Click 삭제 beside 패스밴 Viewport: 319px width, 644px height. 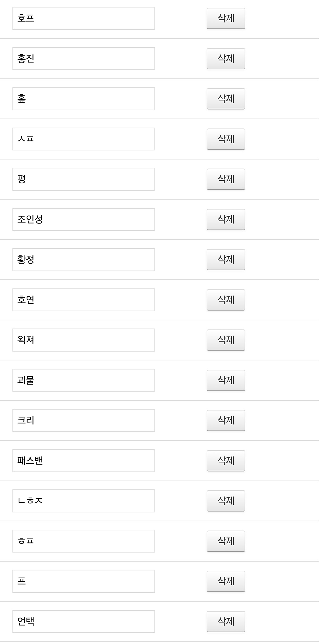pyautogui.click(x=226, y=461)
